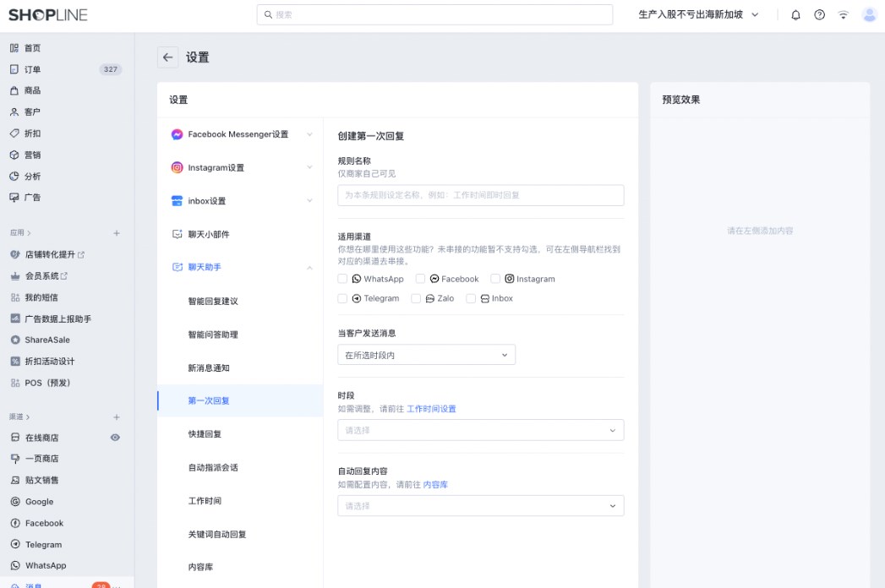Add a channel with plus icon
This screenshot has width=885, height=588.
pyautogui.click(x=117, y=417)
